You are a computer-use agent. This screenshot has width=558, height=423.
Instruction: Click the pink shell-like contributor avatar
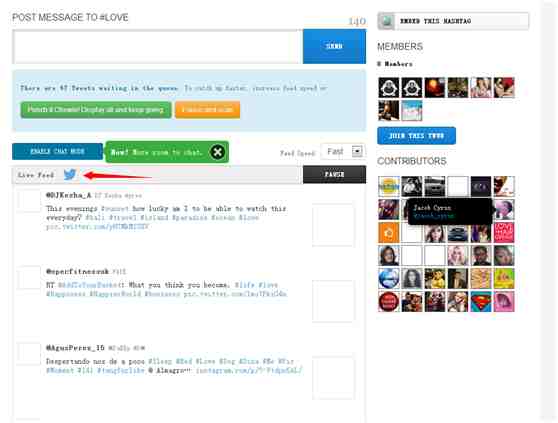click(504, 301)
